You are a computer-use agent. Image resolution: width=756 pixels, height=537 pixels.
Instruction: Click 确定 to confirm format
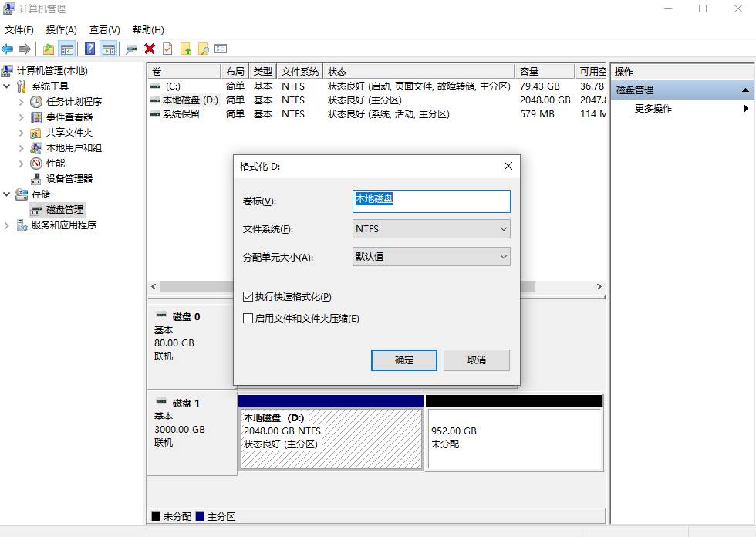tap(404, 360)
